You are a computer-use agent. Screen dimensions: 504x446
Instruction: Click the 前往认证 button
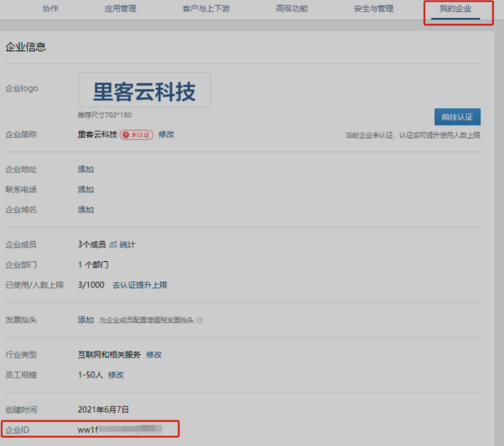click(x=458, y=117)
